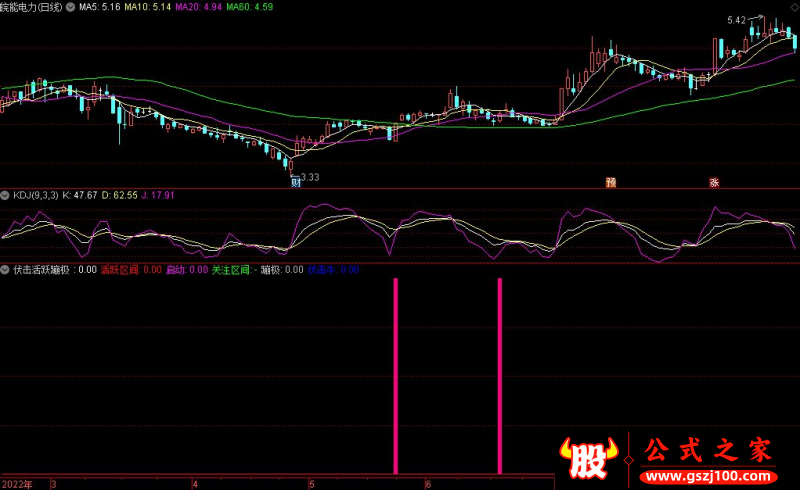Click the D: 62.55 value

click(119, 195)
